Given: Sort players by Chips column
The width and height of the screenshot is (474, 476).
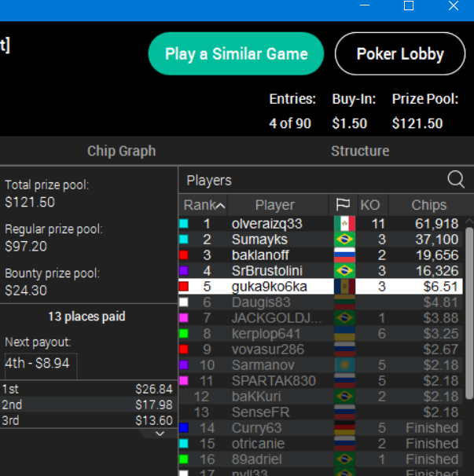Looking at the screenshot, I should pyautogui.click(x=428, y=205).
